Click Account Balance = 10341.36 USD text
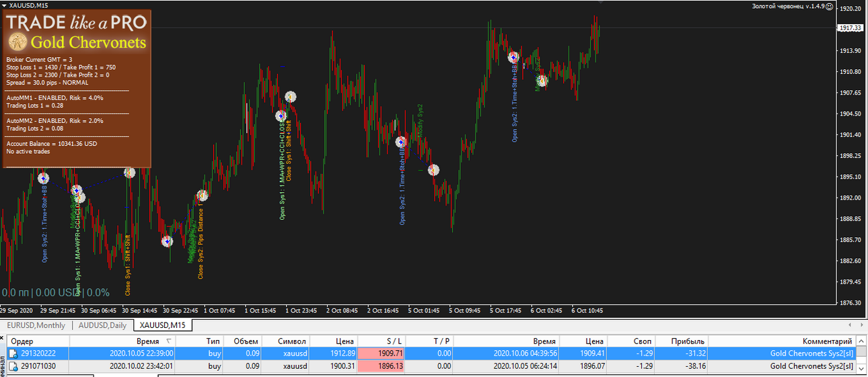868x377 pixels. coord(52,144)
